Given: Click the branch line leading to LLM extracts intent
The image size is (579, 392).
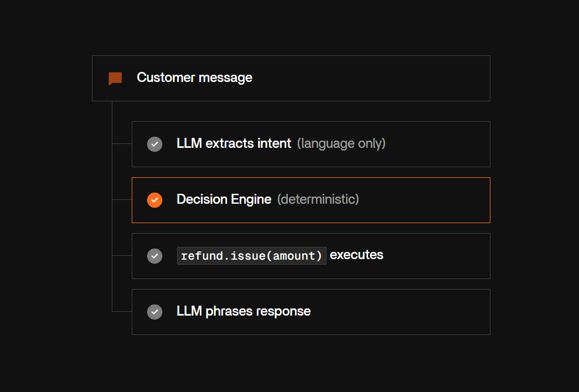Looking at the screenshot, I should point(122,144).
